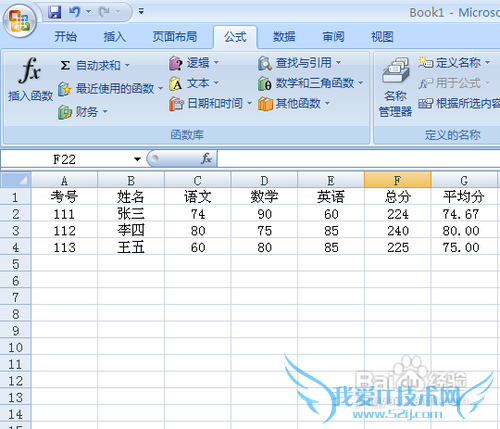Click cell containing 姓名
Image resolution: width=500 pixels, height=429 pixels.
(x=131, y=197)
